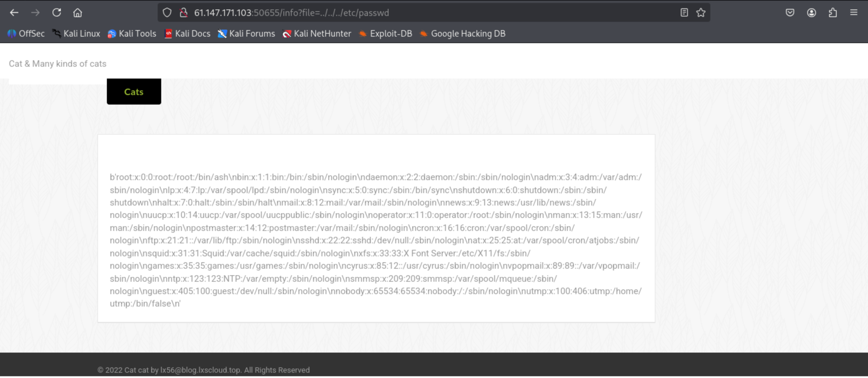The width and height of the screenshot is (868, 378).
Task: Open the tracking protection shield icon
Action: click(x=167, y=13)
